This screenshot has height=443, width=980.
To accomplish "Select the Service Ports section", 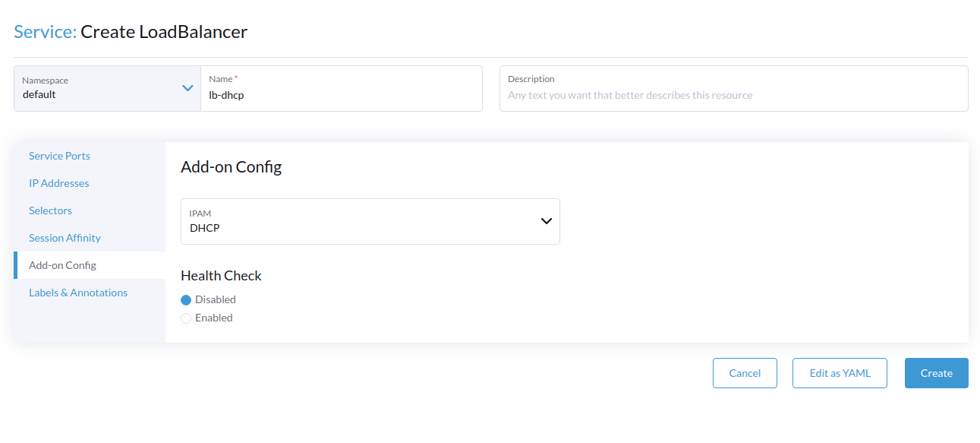I will (x=59, y=156).
